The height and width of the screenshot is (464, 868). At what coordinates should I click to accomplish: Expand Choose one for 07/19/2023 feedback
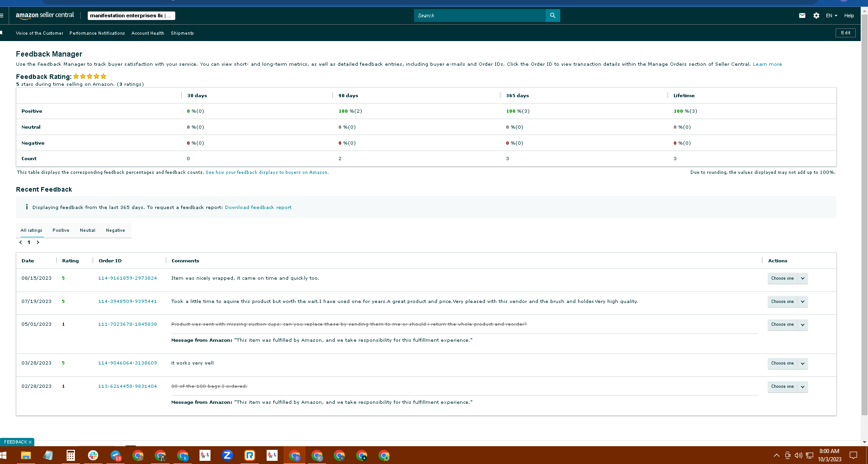788,302
